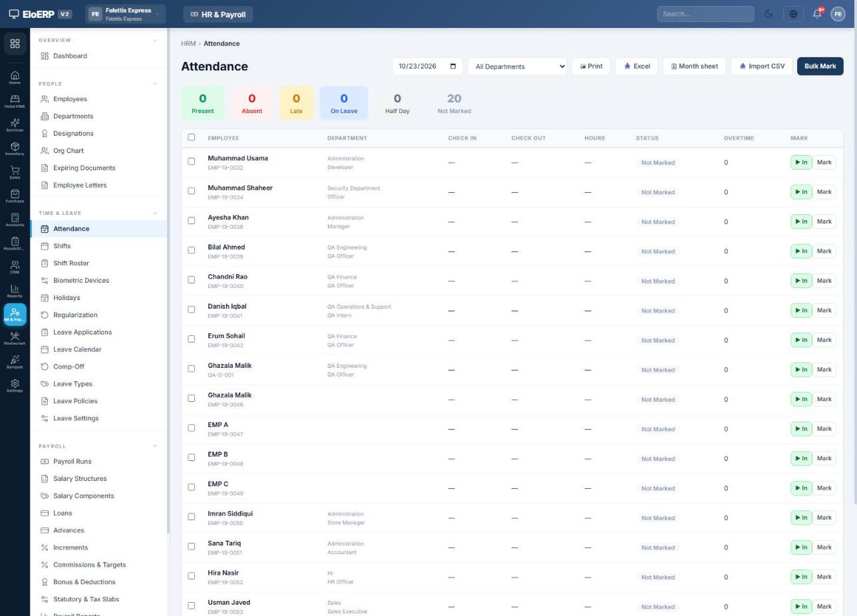Select Hira Nasir's row checkbox
This screenshot has height=616, width=857.
click(192, 575)
